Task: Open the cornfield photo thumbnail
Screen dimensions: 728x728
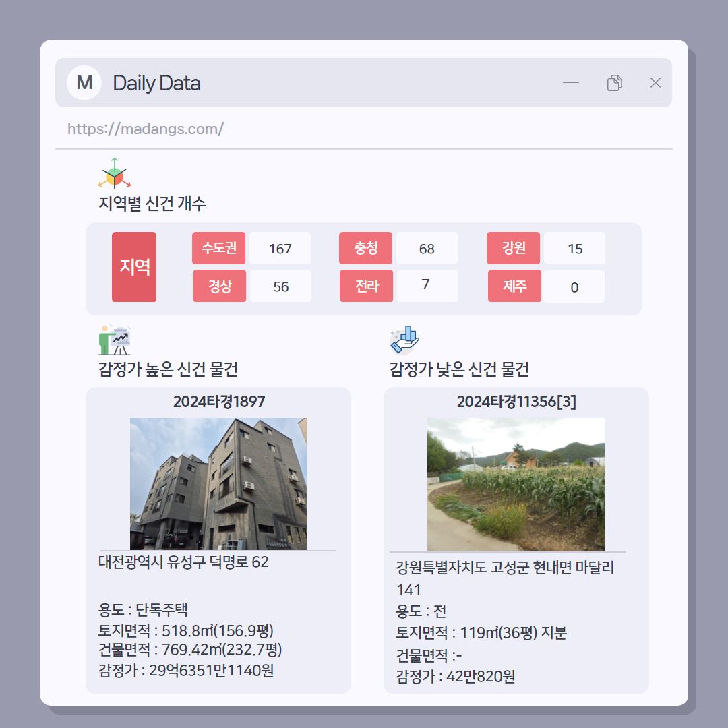Action: click(x=516, y=484)
